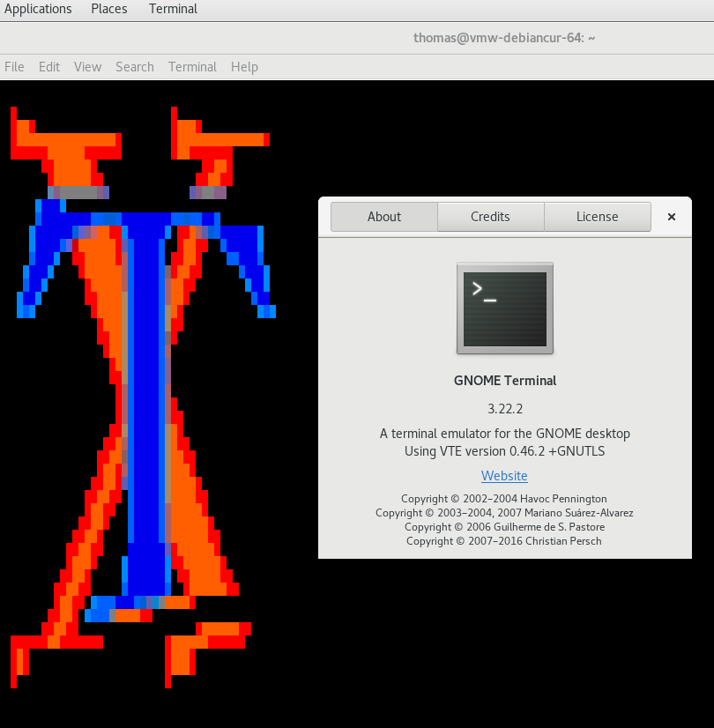Screen dimensions: 714x728
Task: Click the version number 3.22.2 text
Action: (x=504, y=409)
